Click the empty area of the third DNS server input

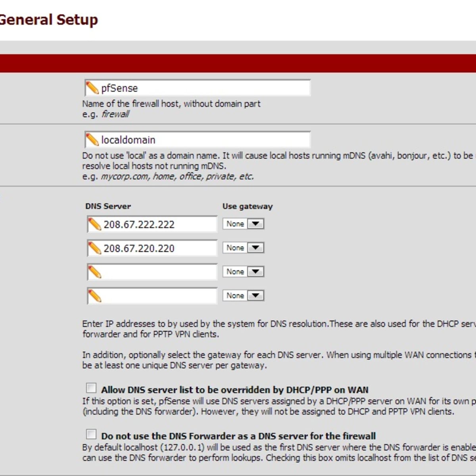(159, 272)
